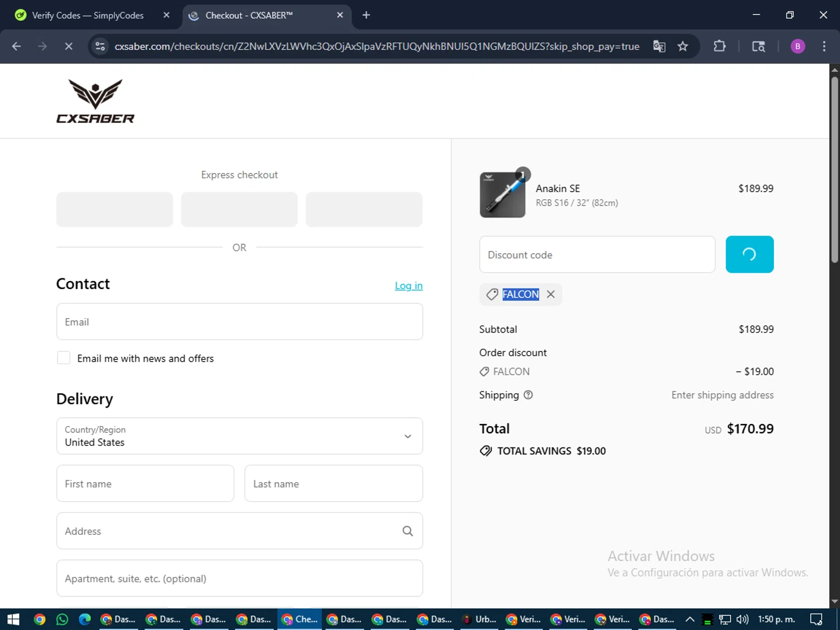This screenshot has height=630, width=840.
Task: Click the Address input field
Action: coord(240,531)
